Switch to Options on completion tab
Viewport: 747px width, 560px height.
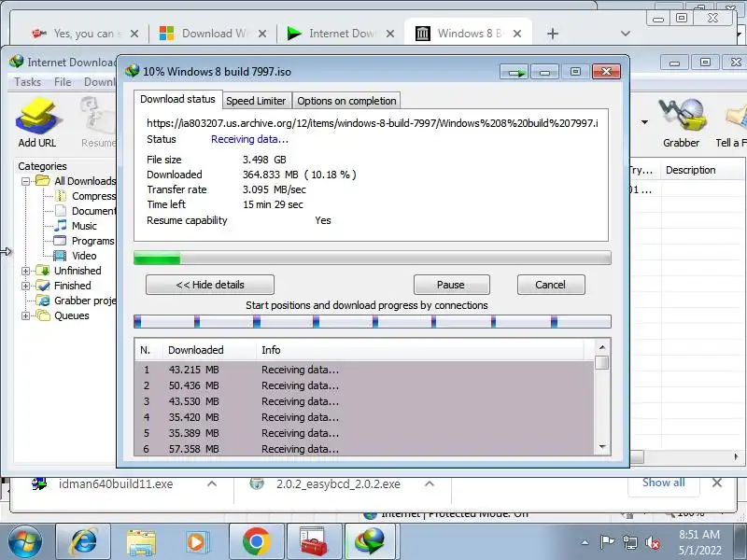click(x=346, y=101)
